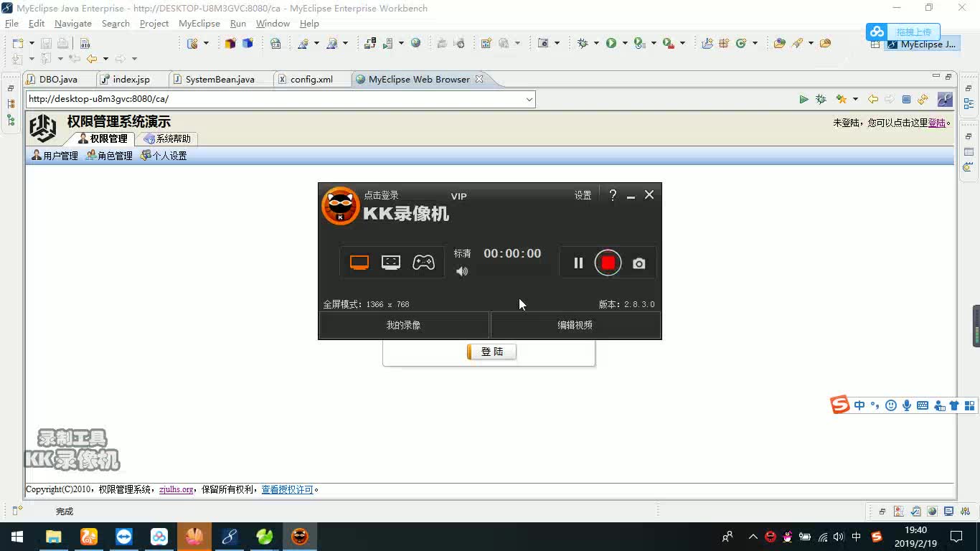This screenshot has height=551, width=980.
Task: Switch to 权限管理 tab
Action: pos(102,138)
